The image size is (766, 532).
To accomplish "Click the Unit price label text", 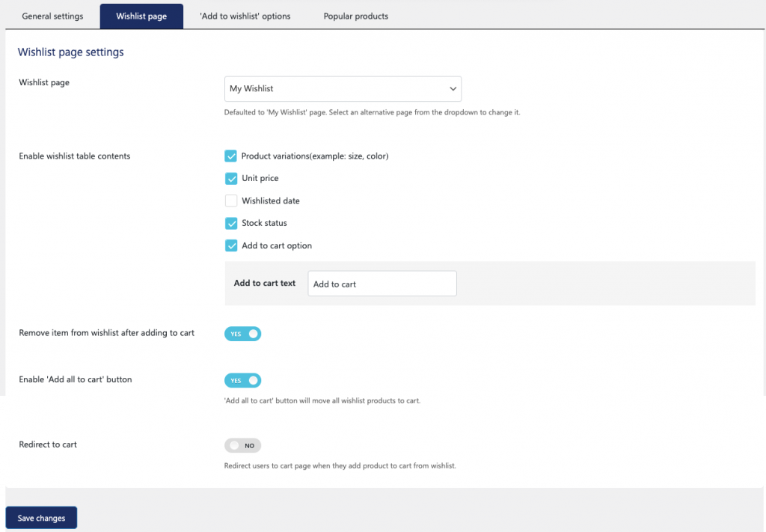I will 260,178.
